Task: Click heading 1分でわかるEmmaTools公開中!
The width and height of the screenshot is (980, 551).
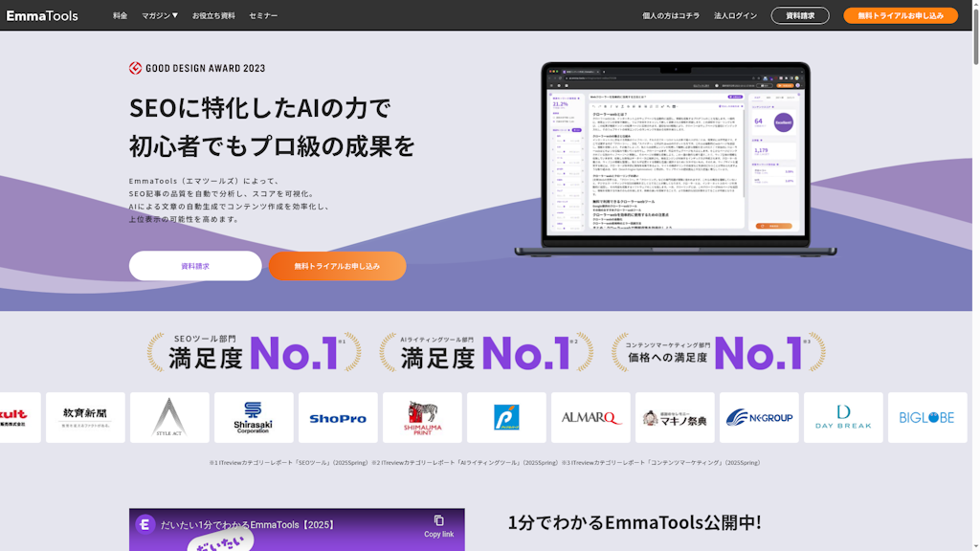Action: click(635, 522)
